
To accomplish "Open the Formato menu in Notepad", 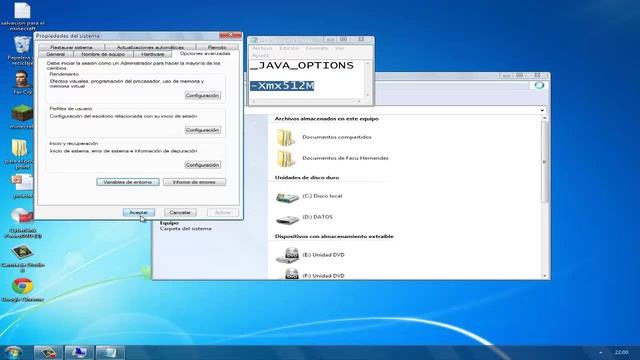I will click(317, 48).
